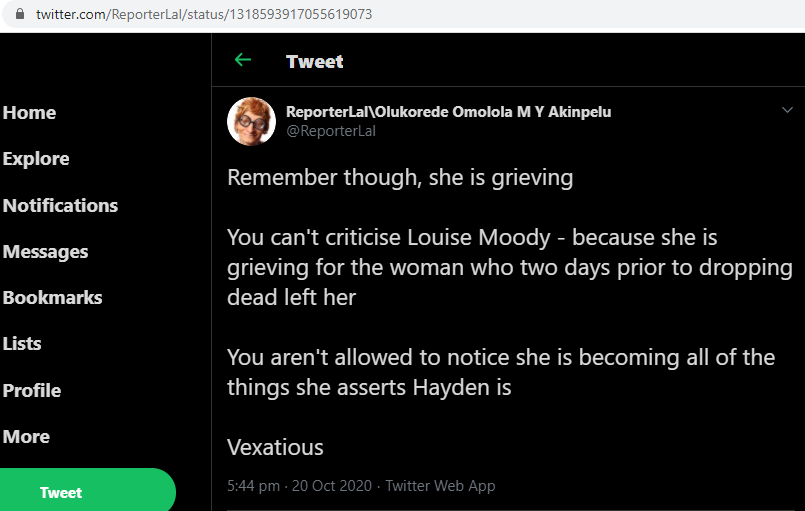The height and width of the screenshot is (511, 805).
Task: Expand the tweet options chevron
Action: (x=787, y=110)
